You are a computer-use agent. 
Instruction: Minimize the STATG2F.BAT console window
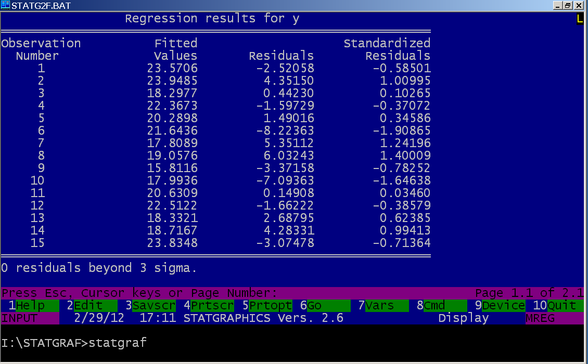coord(558,5)
